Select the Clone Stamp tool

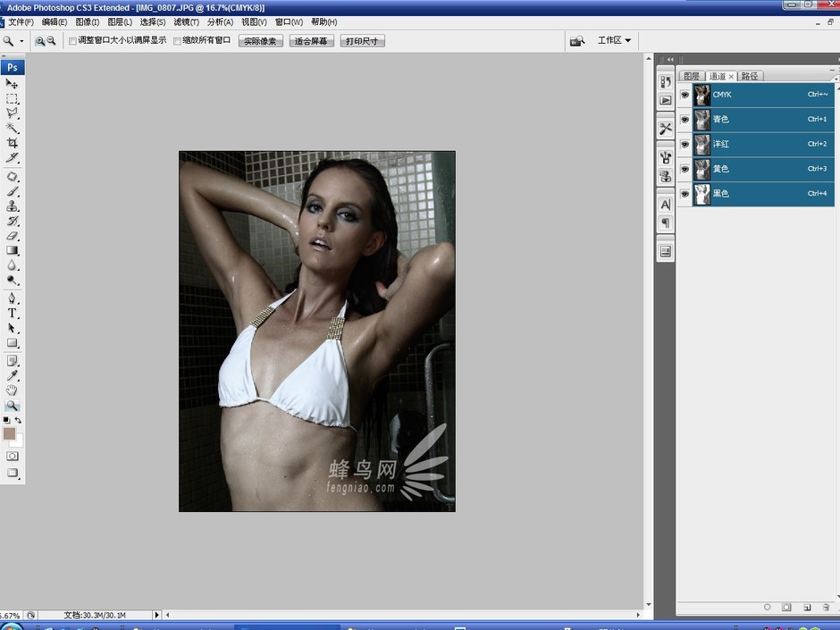click(12, 206)
